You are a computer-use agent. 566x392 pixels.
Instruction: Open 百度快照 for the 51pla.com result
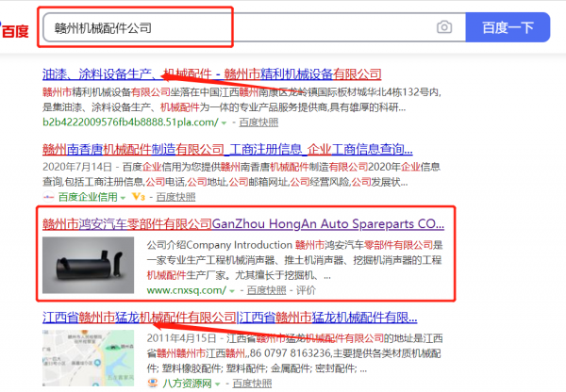(258, 122)
